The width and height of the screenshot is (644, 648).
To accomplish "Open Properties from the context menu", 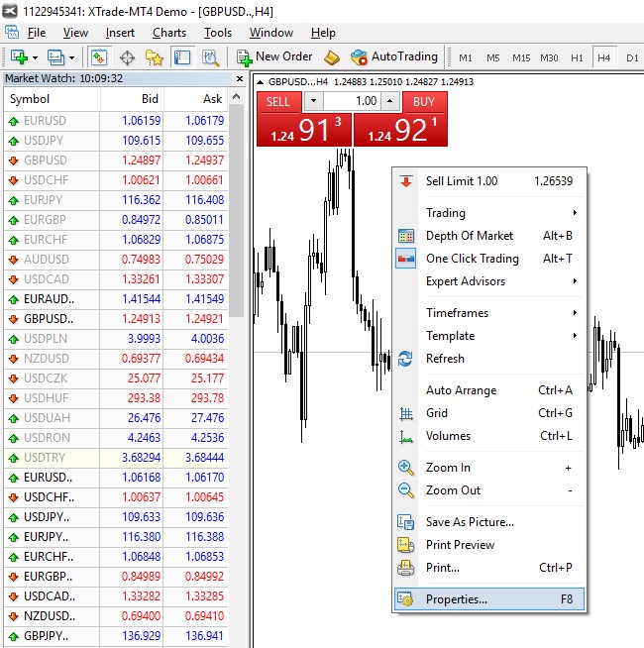I will (x=457, y=599).
